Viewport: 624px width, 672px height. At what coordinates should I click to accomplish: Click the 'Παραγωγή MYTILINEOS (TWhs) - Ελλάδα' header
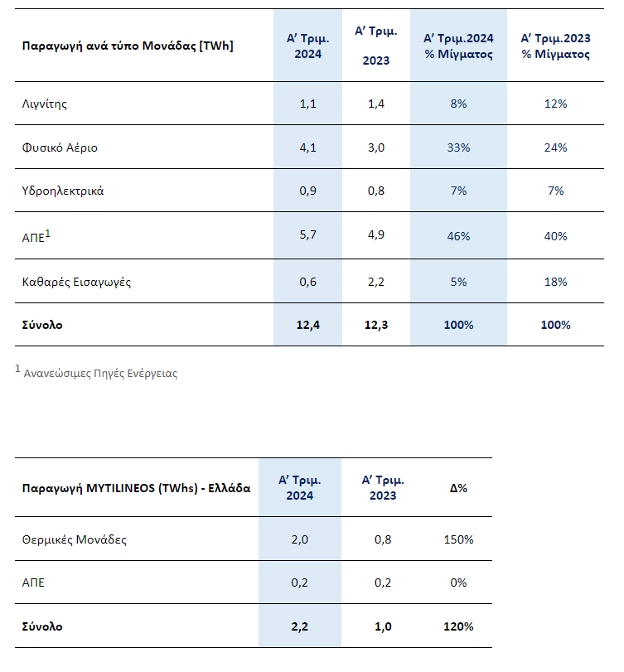tap(136, 488)
